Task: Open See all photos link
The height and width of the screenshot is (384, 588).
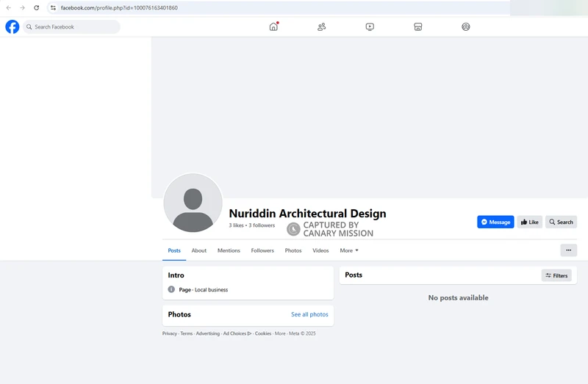Action: pyautogui.click(x=309, y=314)
